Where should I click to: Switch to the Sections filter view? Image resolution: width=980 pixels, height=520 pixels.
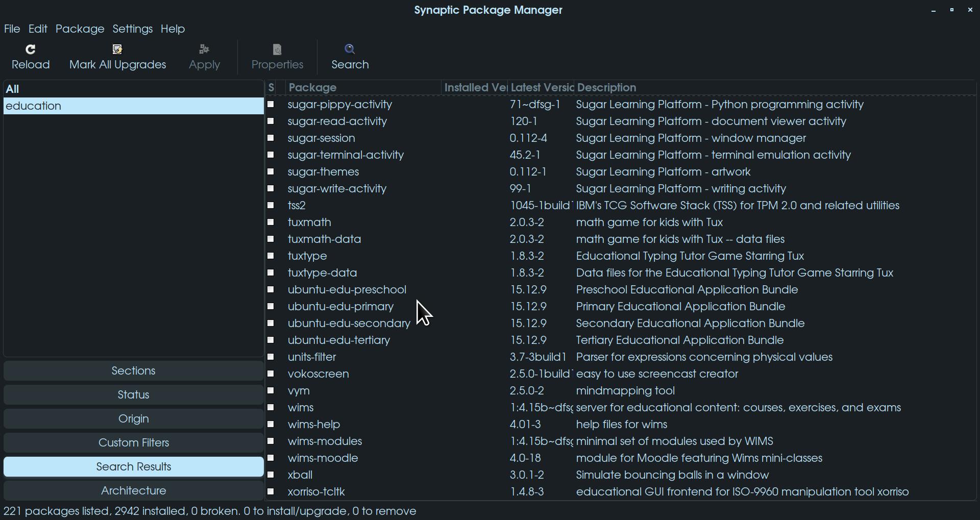pos(133,371)
